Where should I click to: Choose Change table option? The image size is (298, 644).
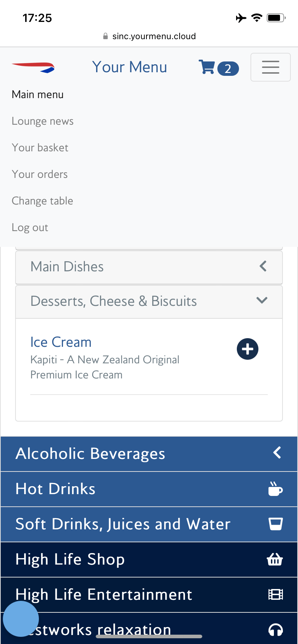(42, 201)
